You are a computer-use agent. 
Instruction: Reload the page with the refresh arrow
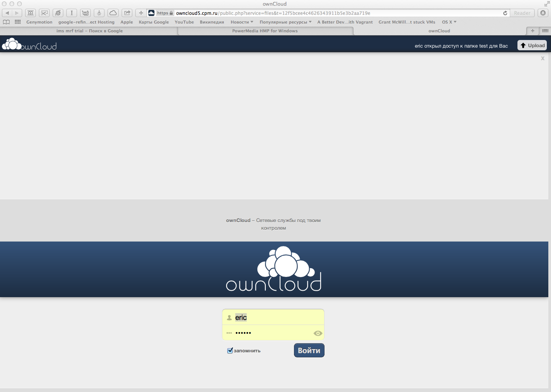505,13
